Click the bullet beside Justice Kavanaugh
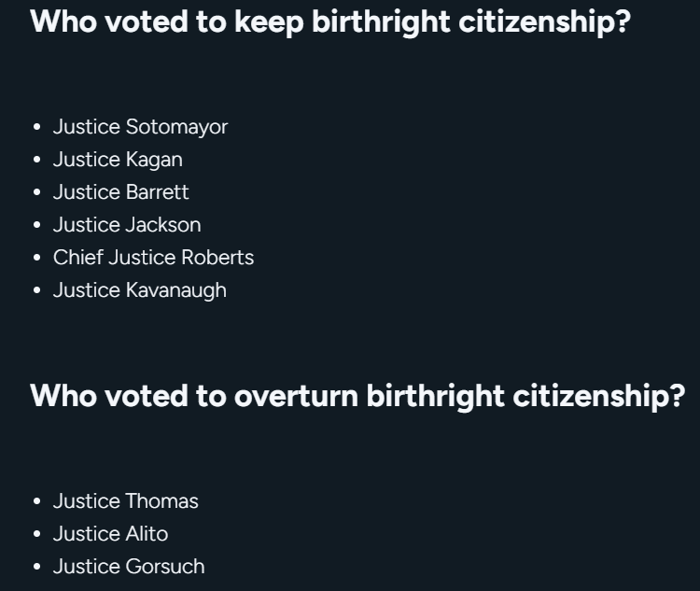This screenshot has height=591, width=700. [37, 290]
